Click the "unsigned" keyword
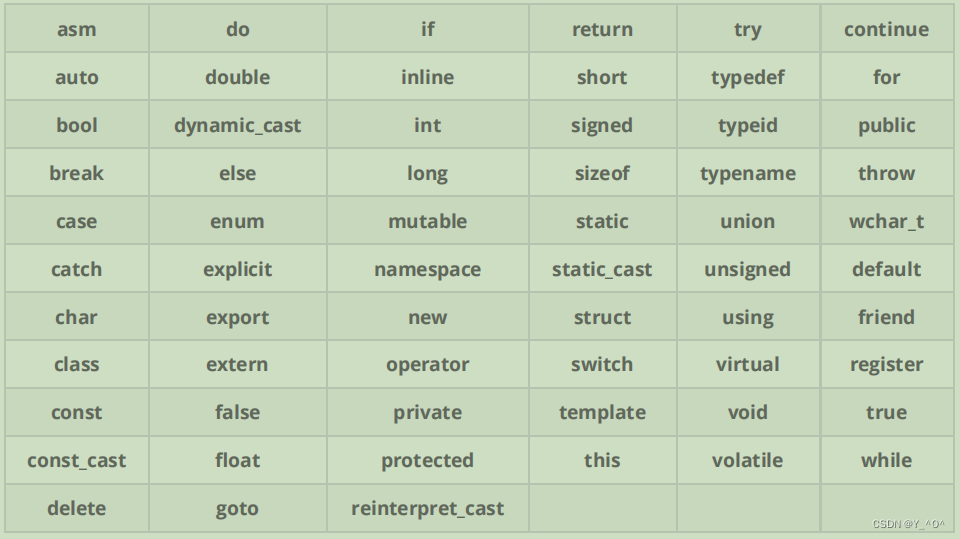The image size is (960, 539). click(747, 269)
